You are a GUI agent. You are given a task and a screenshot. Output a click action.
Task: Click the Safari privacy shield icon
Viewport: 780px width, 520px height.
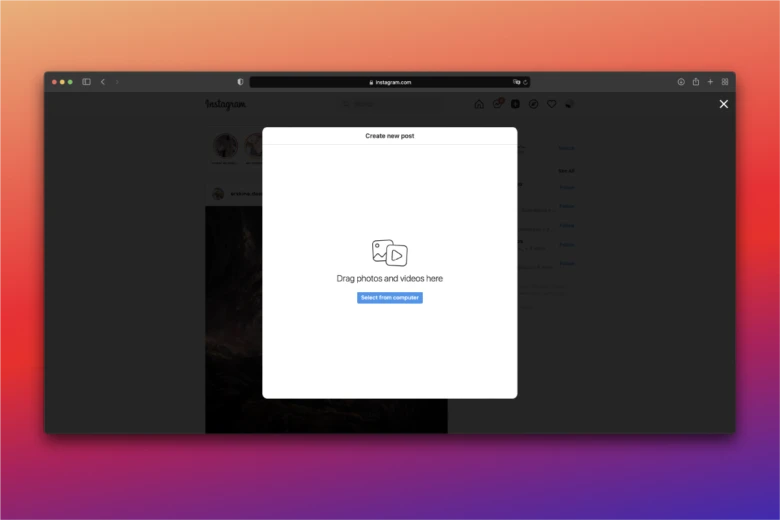(240, 82)
